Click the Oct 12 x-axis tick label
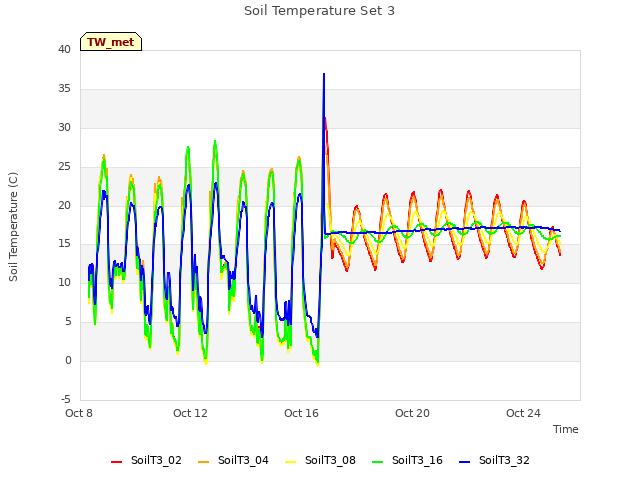This screenshot has width=640, height=480. click(190, 413)
